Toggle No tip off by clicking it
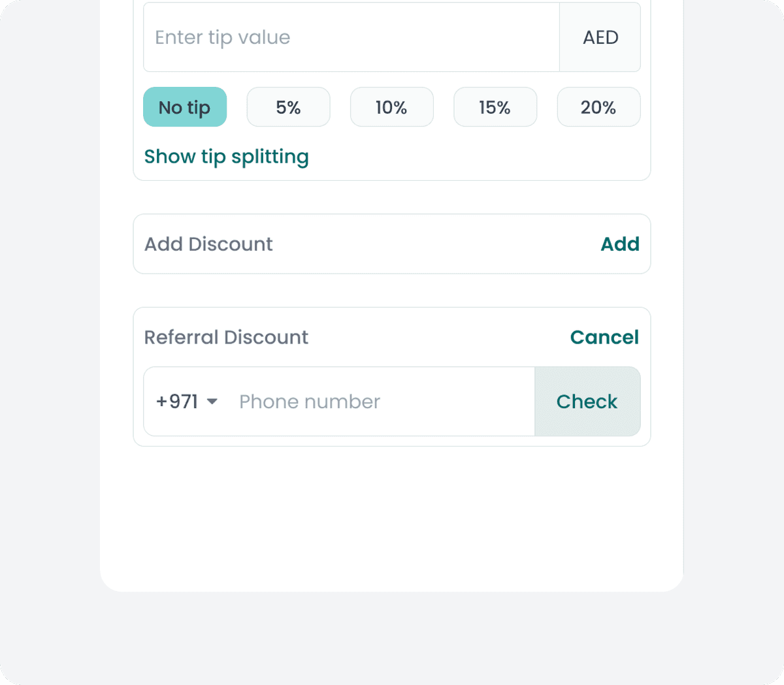The width and height of the screenshot is (784, 685). [x=185, y=106]
